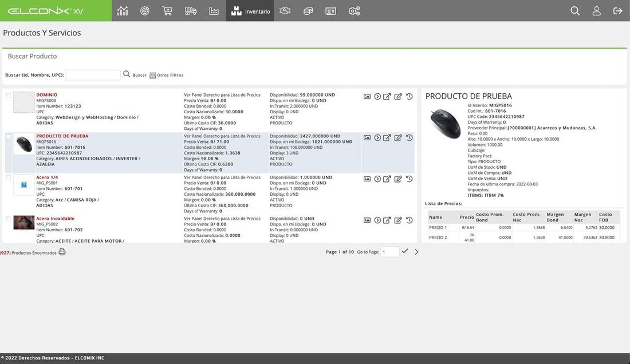630x364 pixels.
Task: Open the shopping cart sales module
Action: 167,11
